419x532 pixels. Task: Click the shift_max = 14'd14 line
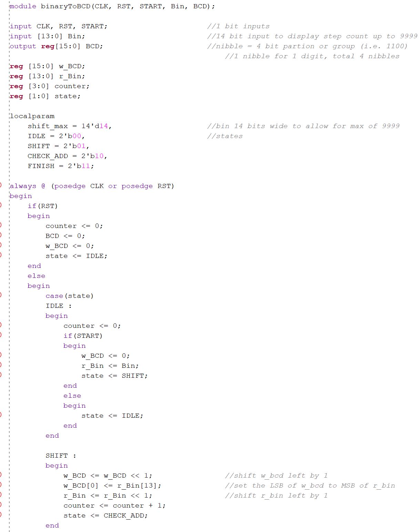pyautogui.click(x=70, y=126)
